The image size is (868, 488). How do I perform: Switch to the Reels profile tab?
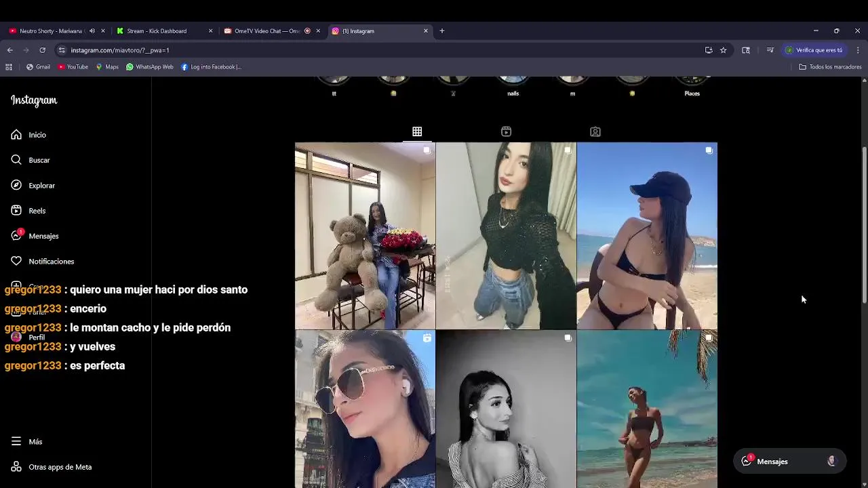[506, 131]
